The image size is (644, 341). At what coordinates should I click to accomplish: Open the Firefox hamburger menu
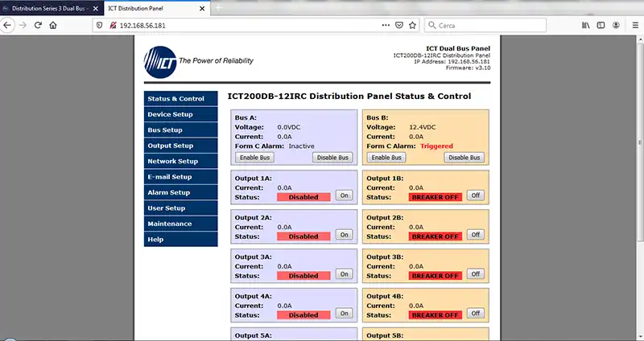(635, 25)
